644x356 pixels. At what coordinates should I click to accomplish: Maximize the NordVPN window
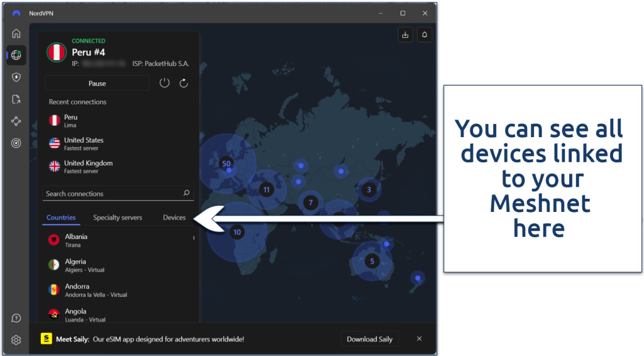403,13
